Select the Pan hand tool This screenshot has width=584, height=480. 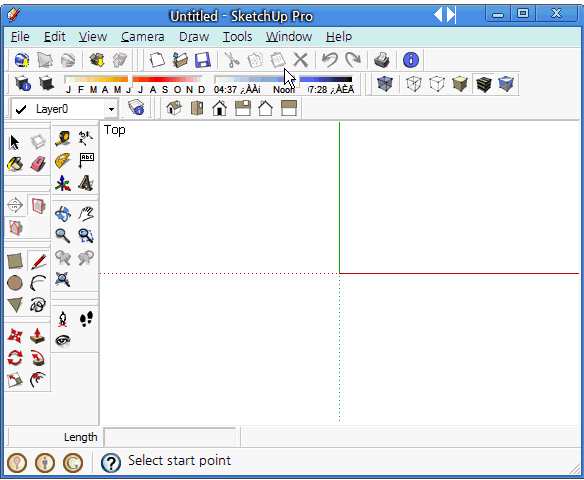point(86,214)
